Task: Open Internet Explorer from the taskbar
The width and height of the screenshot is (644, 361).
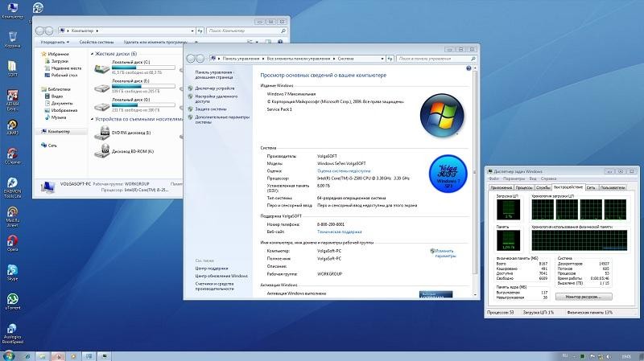Action: coord(27,356)
